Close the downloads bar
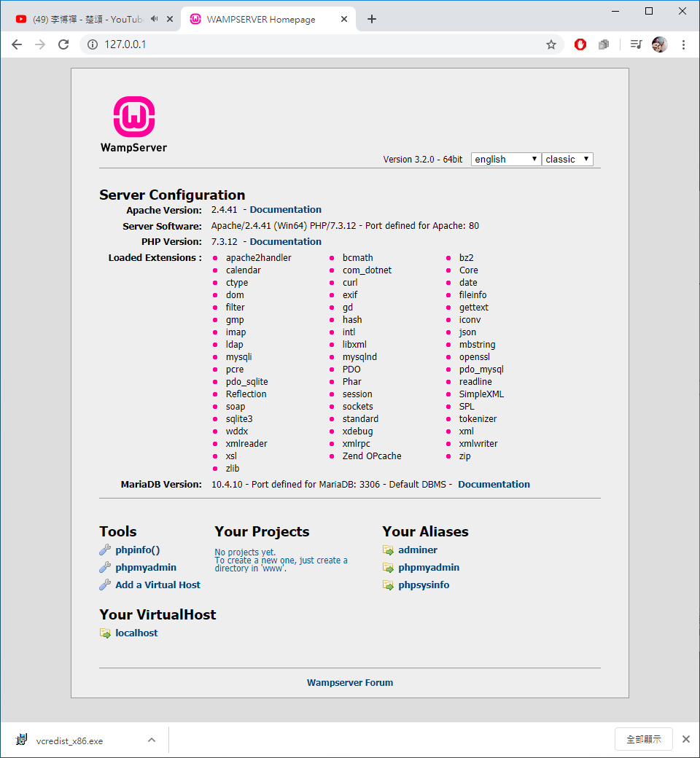The width and height of the screenshot is (700, 758). (685, 739)
